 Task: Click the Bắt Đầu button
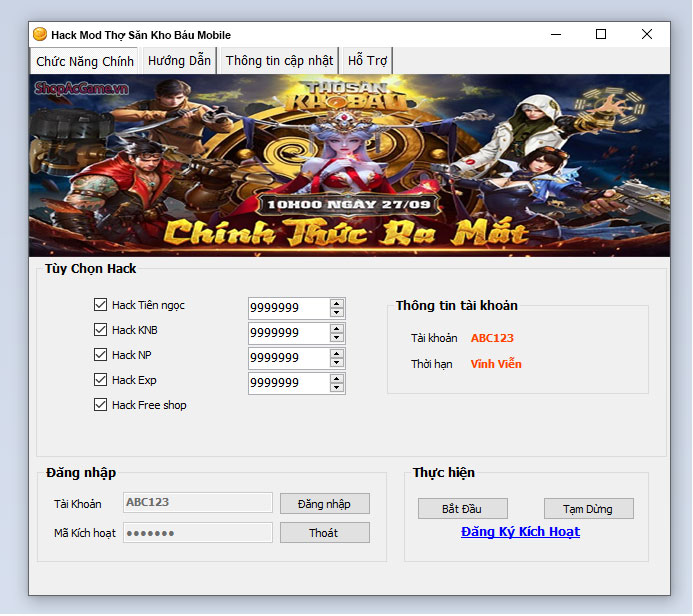[462, 509]
